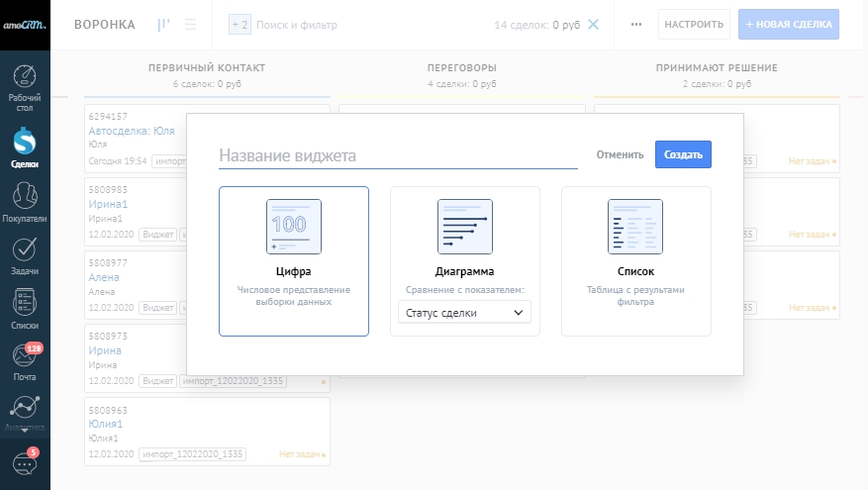Screen dimensions: 868x490
Task: Select the Цифра widget type
Action: coord(294,261)
